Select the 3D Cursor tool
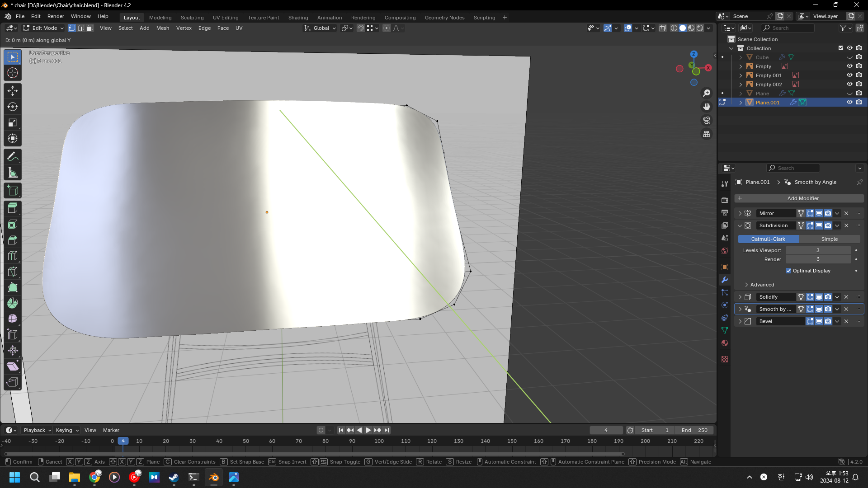Screen dimensions: 868x488 pyautogui.click(x=13, y=73)
